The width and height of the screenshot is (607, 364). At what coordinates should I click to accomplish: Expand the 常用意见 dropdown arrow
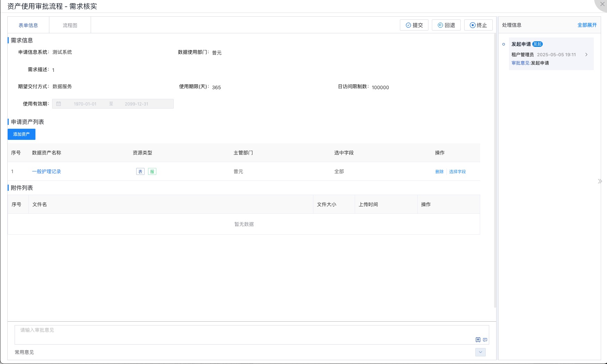click(480, 352)
